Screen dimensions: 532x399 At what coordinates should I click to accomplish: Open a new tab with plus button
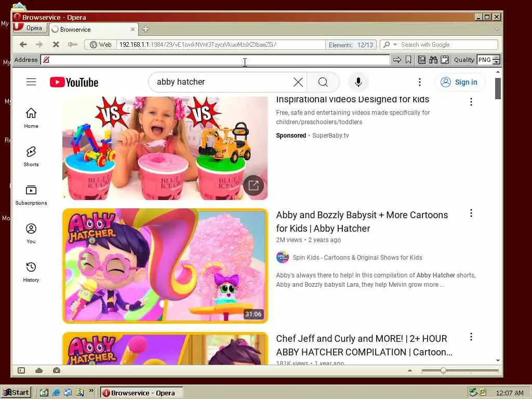coord(145,29)
